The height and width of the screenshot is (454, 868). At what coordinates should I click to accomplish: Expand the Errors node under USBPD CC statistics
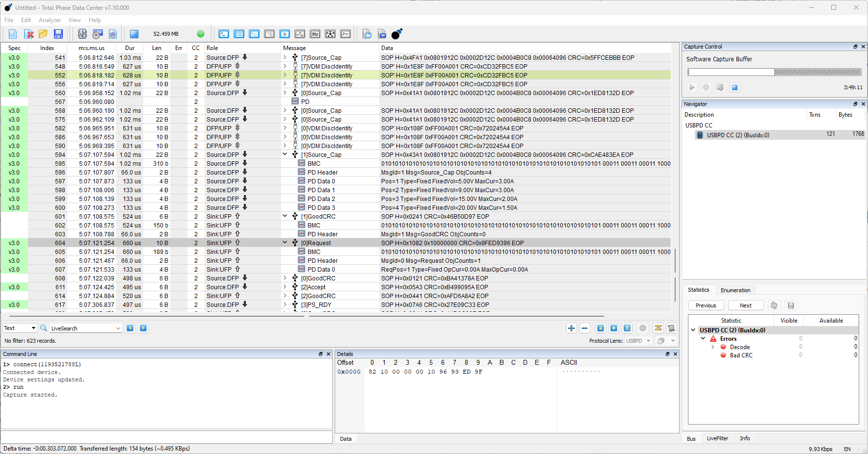[703, 338]
